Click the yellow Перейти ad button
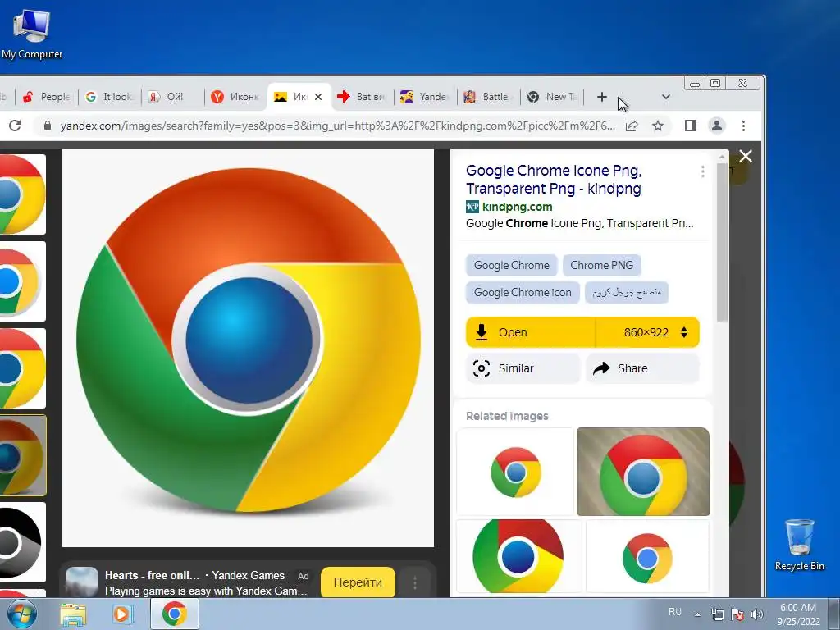The image size is (840, 630). [x=358, y=582]
